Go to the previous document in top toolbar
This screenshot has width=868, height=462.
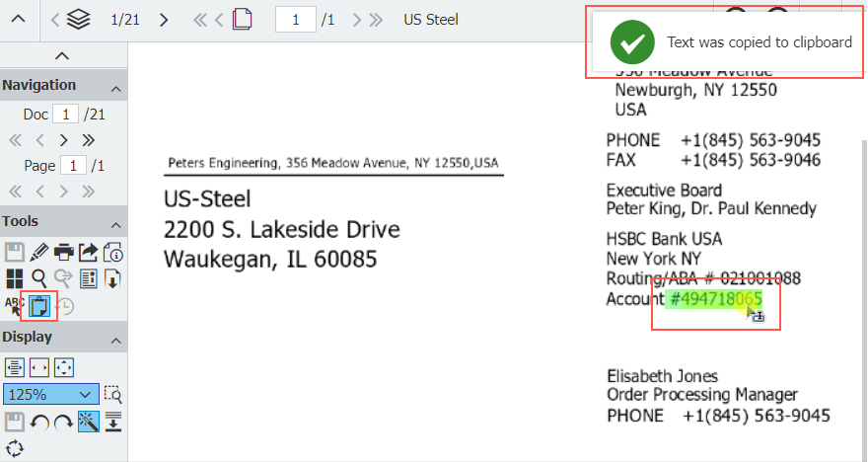(x=54, y=20)
